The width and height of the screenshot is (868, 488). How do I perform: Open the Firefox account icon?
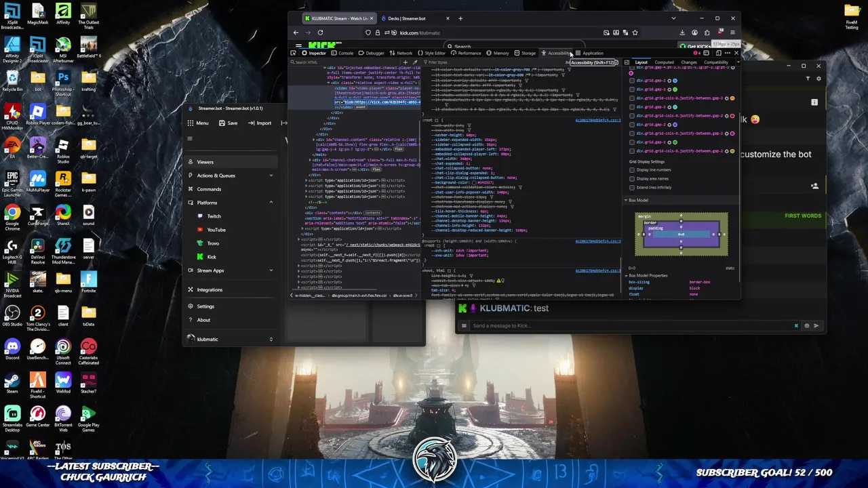click(x=694, y=33)
